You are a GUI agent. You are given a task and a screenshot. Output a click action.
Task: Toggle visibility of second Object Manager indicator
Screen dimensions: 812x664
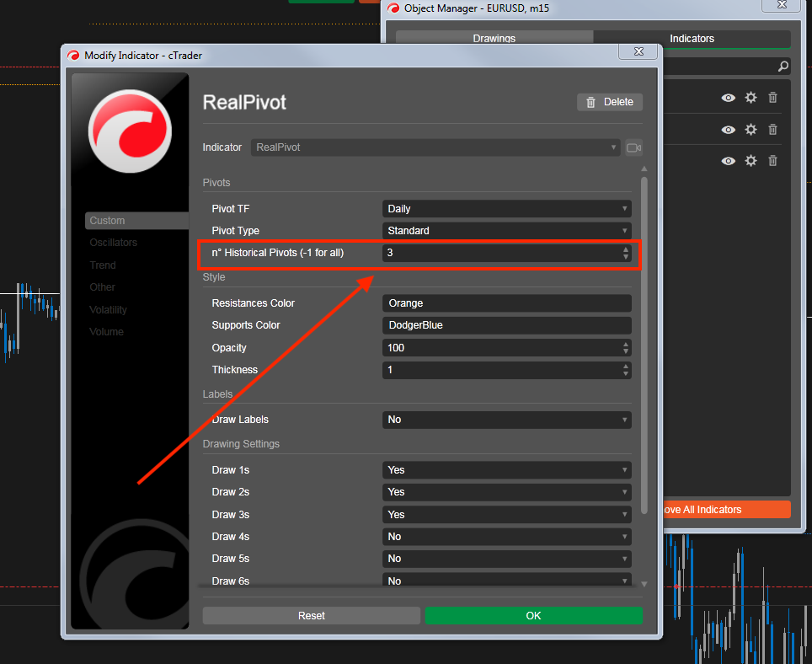(728, 130)
